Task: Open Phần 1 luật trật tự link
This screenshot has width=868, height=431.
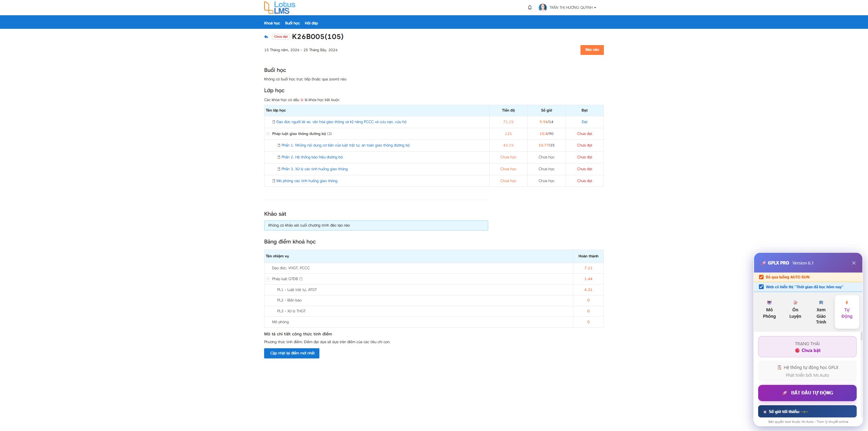Action: tap(346, 145)
